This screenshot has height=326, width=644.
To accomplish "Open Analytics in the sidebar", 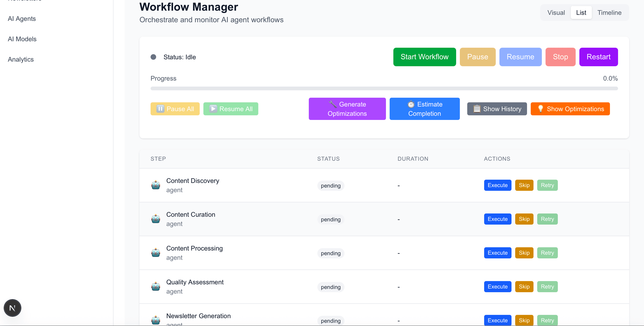I will pyautogui.click(x=21, y=59).
